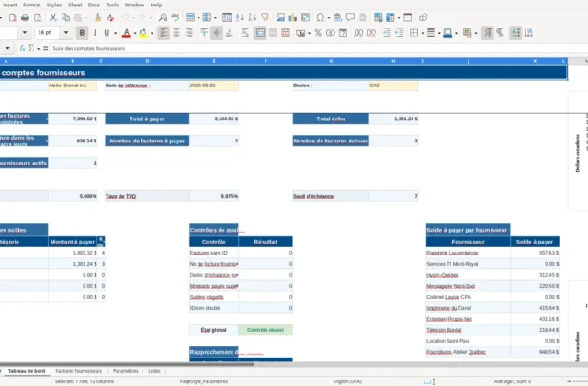This screenshot has width=588, height=386.
Task: Expand the Conditional Formatting dropdown arrow
Action: 476,33
